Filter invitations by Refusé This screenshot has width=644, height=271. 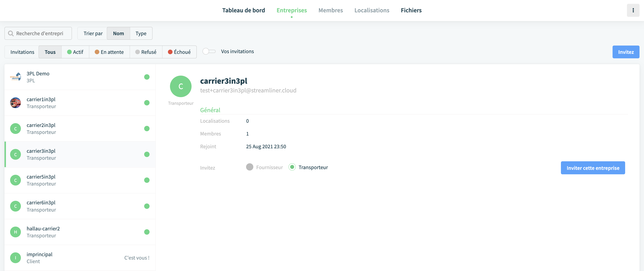pos(146,52)
